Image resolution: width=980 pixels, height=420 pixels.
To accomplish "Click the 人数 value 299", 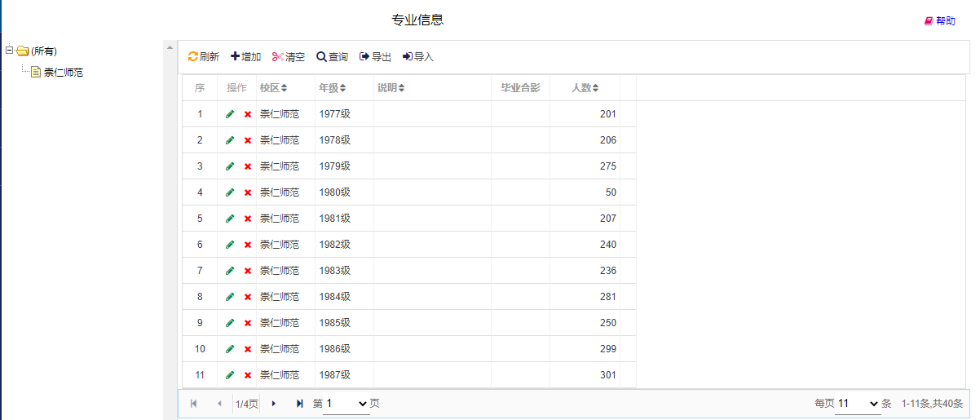I will click(x=607, y=349).
